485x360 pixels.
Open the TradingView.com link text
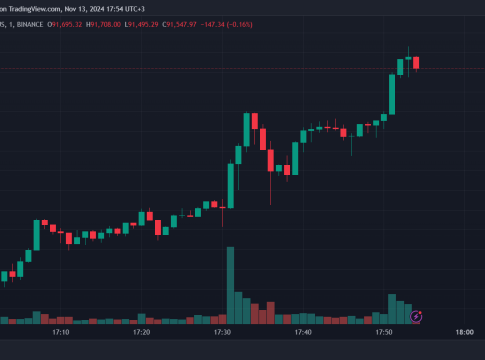pyautogui.click(x=35, y=9)
